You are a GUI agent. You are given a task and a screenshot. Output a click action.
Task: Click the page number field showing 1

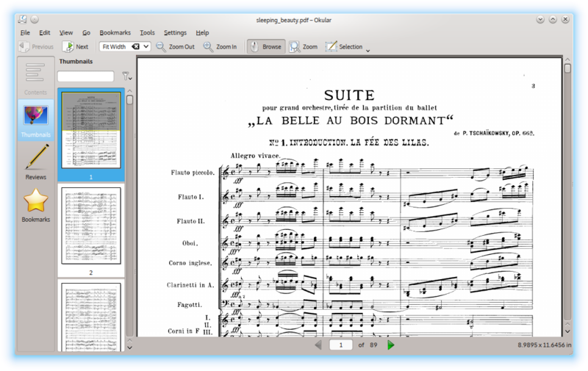click(341, 345)
